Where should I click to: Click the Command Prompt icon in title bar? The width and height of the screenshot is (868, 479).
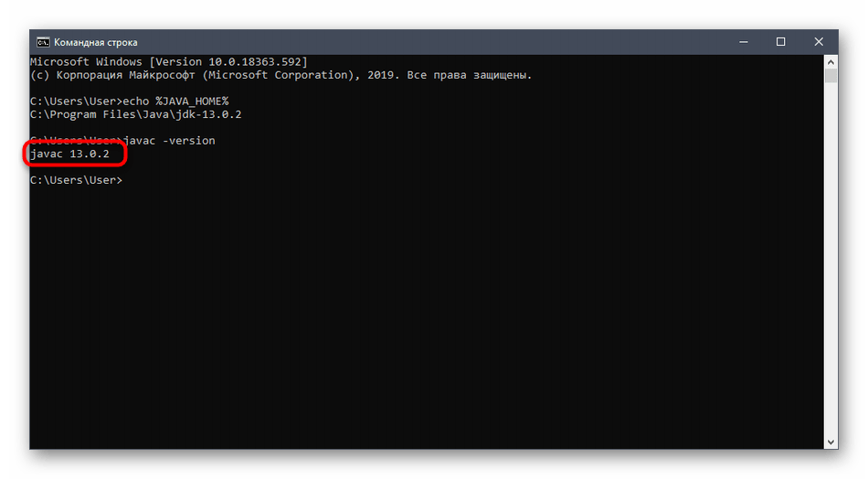tap(42, 42)
